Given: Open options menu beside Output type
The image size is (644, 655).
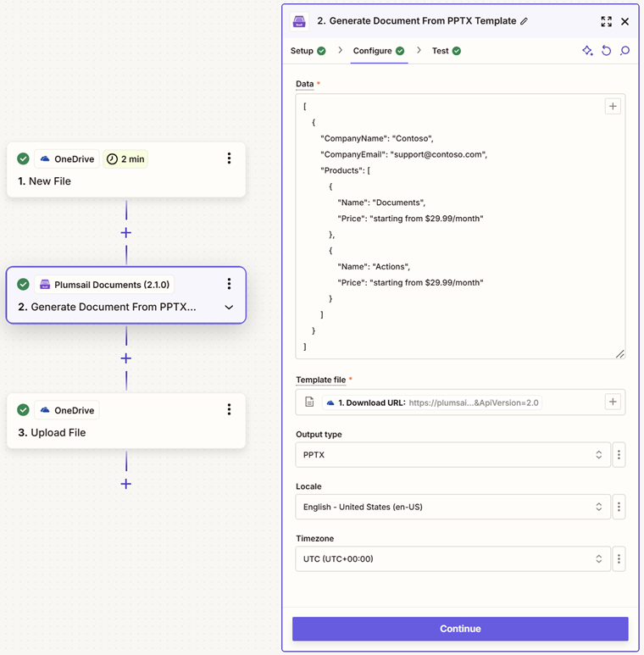Looking at the screenshot, I should 619,454.
